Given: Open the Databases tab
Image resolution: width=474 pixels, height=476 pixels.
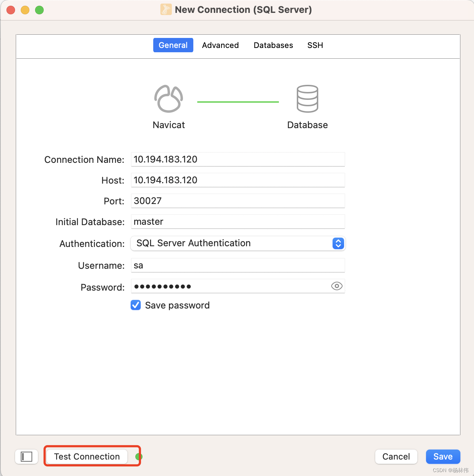Looking at the screenshot, I should point(273,45).
